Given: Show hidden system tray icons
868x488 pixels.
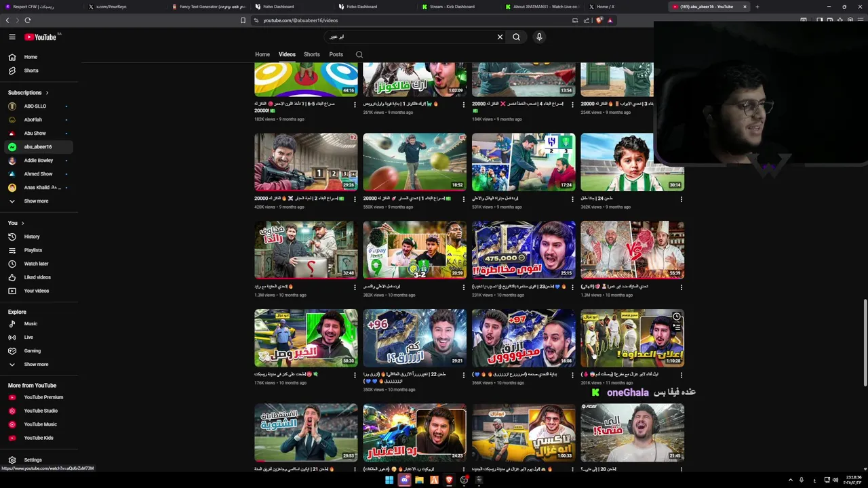Looking at the screenshot, I should [790, 480].
